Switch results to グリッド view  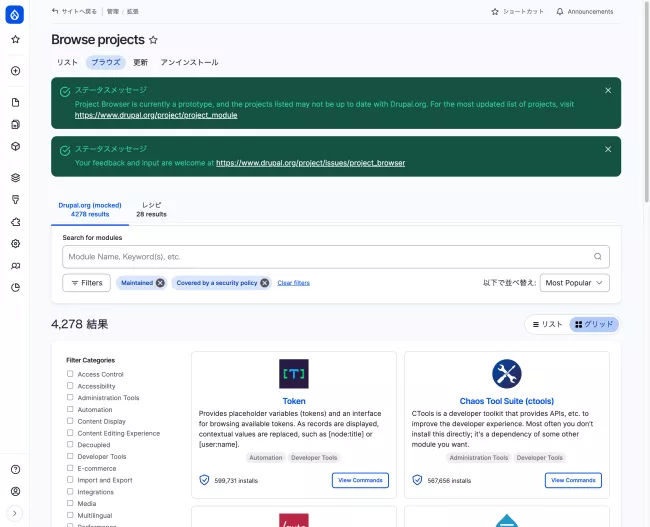[x=594, y=324]
